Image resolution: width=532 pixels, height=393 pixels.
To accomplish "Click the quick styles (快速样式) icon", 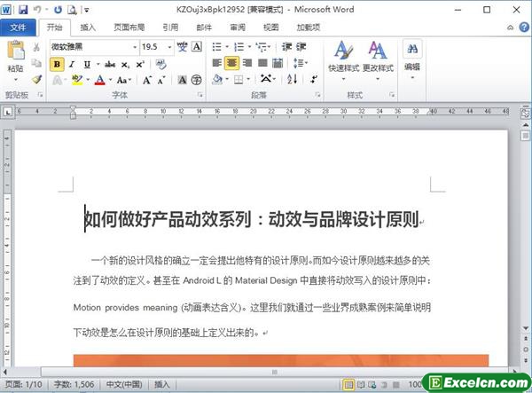I will click(x=343, y=55).
